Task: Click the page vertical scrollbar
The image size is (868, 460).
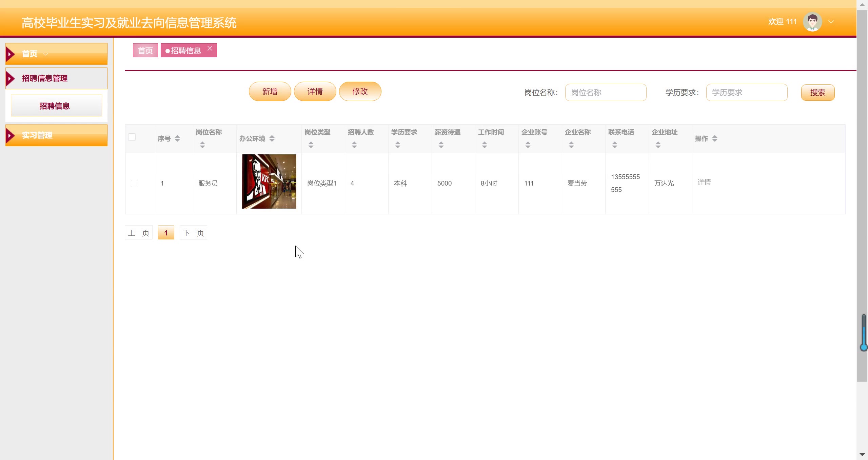Action: pos(862,204)
